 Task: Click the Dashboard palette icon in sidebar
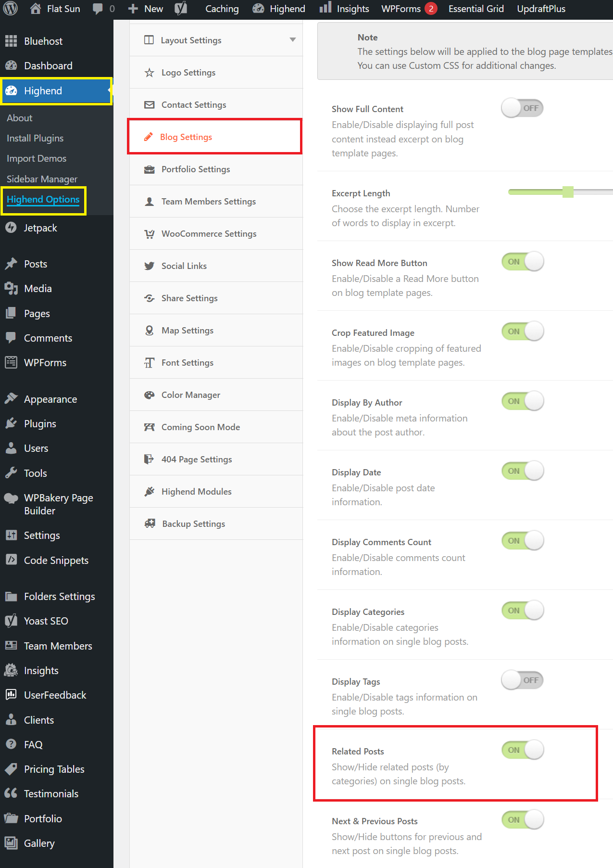point(11,65)
